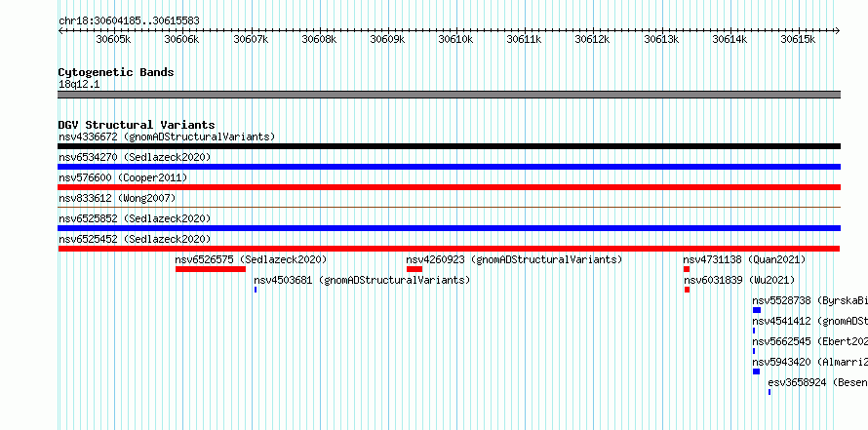
Task: Click the tiny blue mark of nsv4503681
Action: pos(256,290)
